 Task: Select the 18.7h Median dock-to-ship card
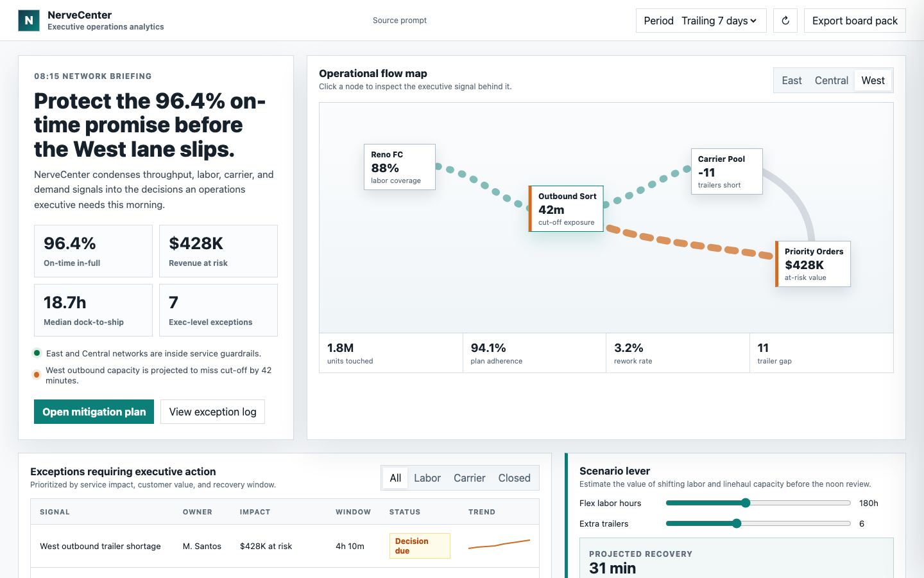coord(93,310)
